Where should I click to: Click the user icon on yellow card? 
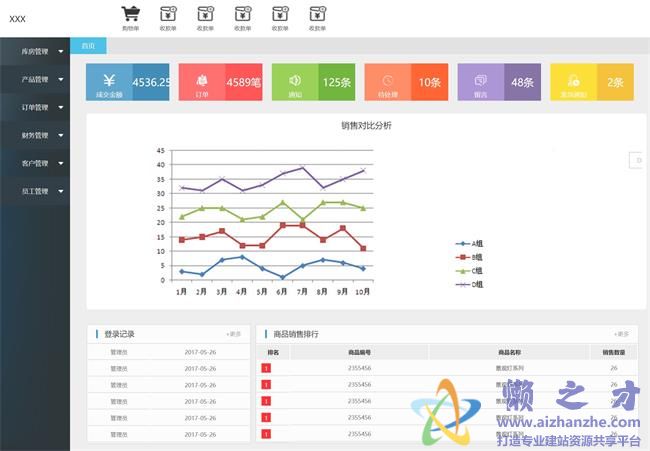pos(574,80)
